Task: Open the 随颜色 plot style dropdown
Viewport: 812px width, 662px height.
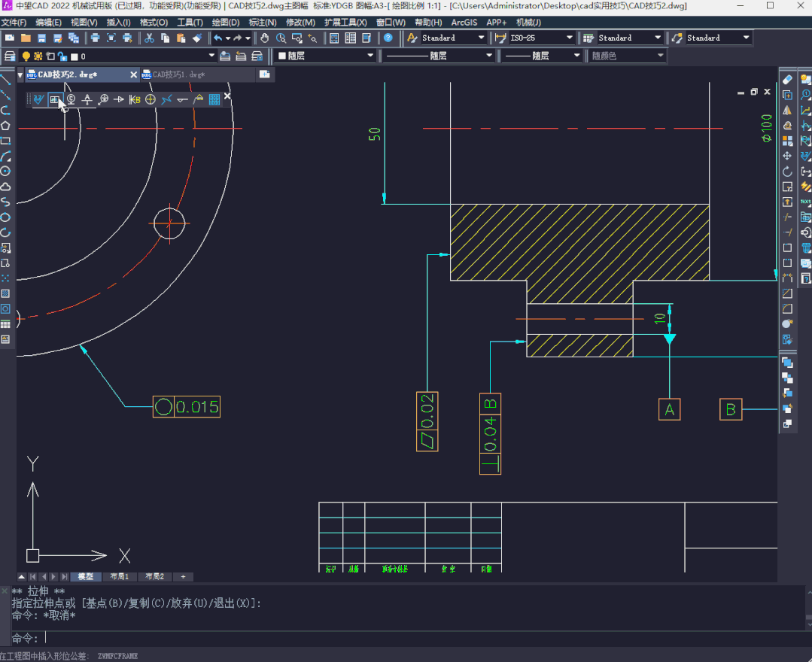Action: pyautogui.click(x=660, y=56)
